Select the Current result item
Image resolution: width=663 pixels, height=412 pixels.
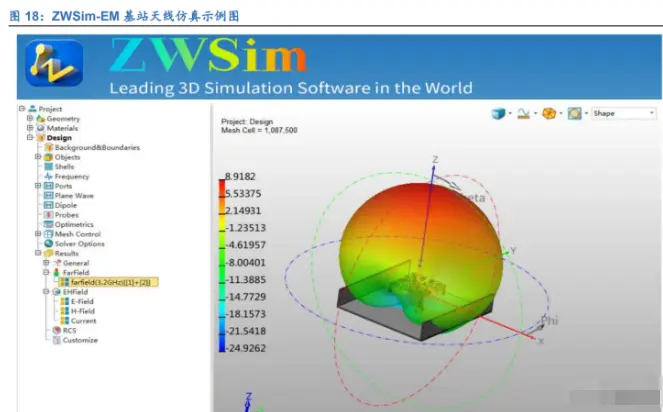84,321
